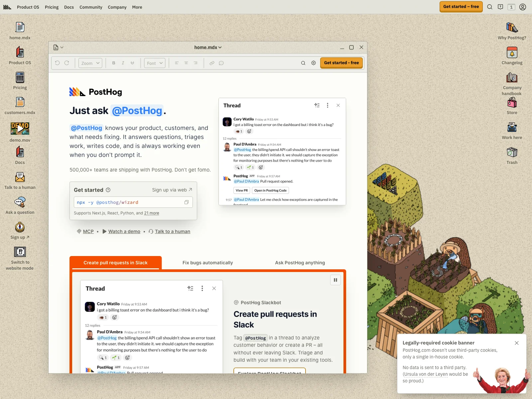Click the 21 more link
This screenshot has width=532, height=399.
[x=152, y=213]
